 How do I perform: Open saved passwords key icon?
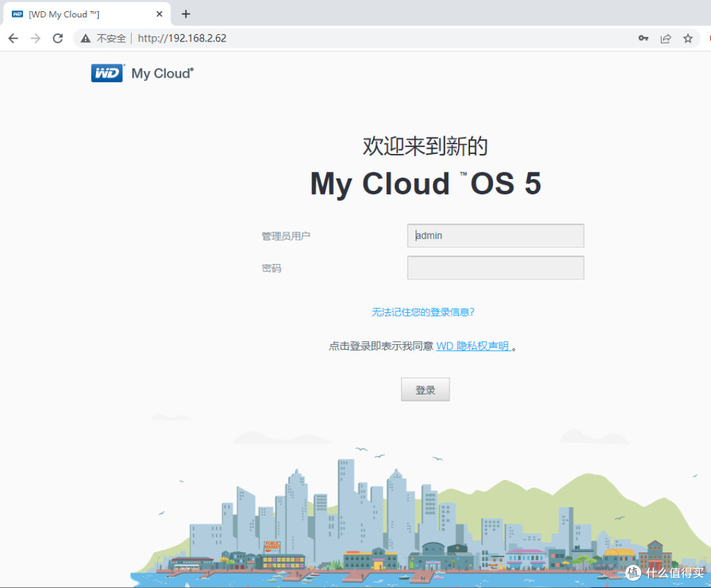coord(643,38)
